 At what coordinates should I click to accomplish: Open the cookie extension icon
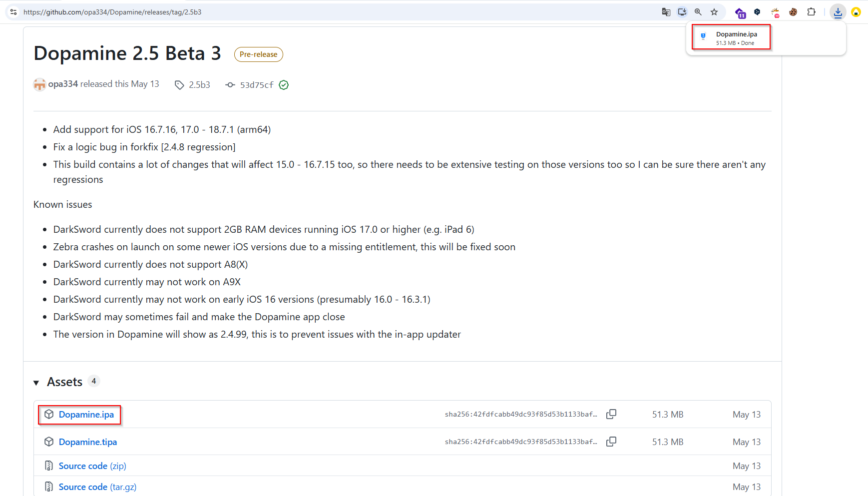[793, 12]
